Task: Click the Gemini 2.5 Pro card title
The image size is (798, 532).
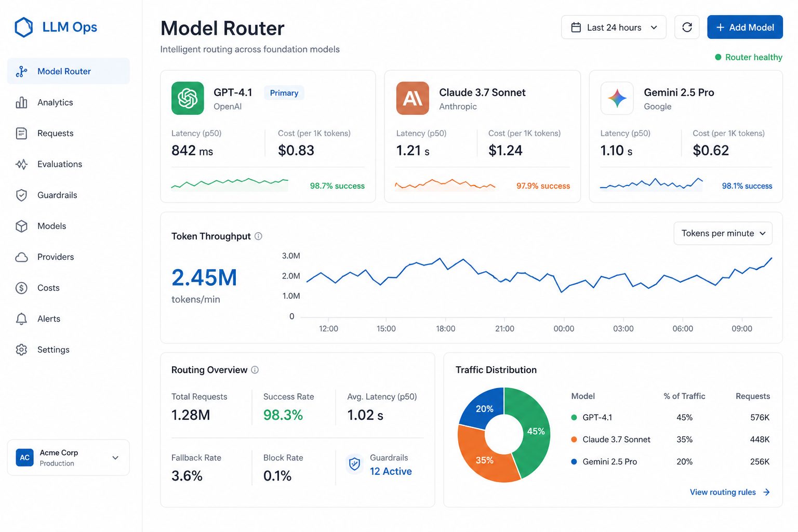Action: point(679,92)
